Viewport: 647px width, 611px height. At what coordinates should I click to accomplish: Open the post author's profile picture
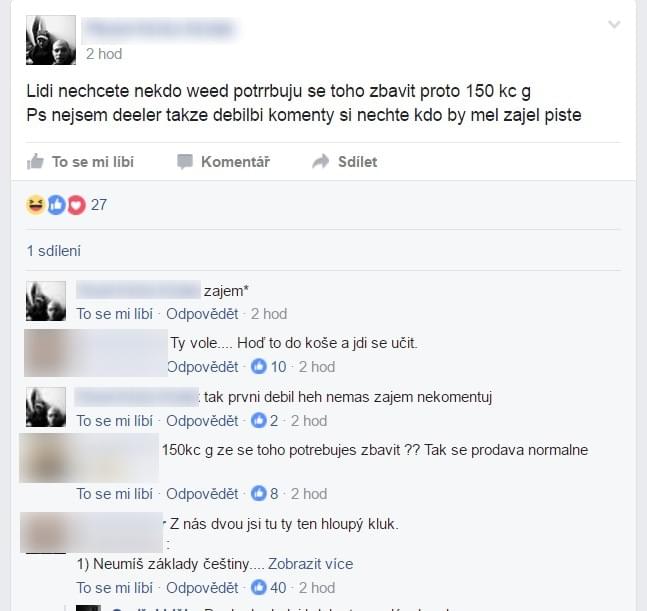click(51, 40)
